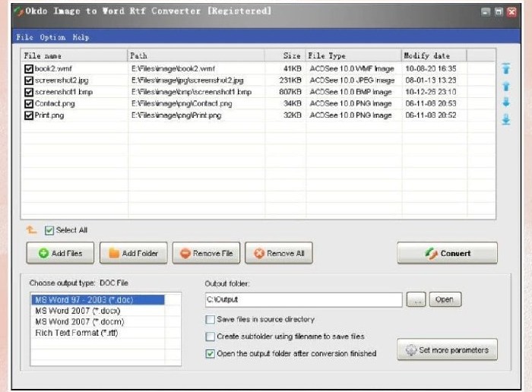Click the book2.wmf path cell

click(173, 69)
